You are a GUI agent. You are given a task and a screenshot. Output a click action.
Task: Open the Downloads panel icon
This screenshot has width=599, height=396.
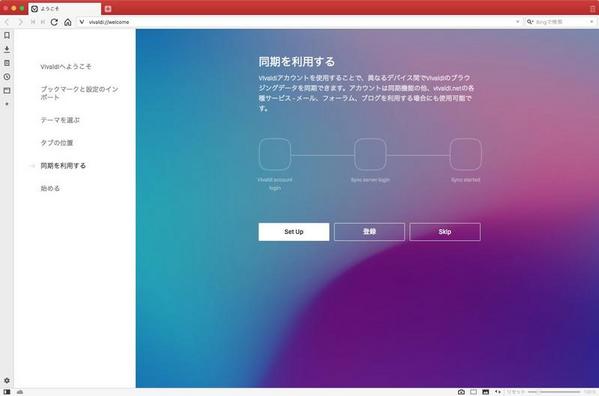[x=7, y=49]
